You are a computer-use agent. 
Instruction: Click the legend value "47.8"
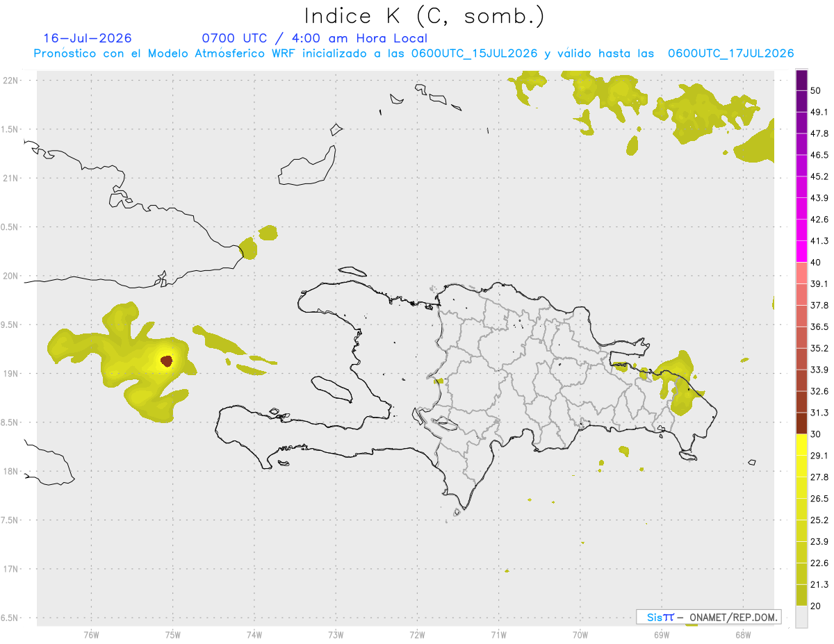pos(819,133)
